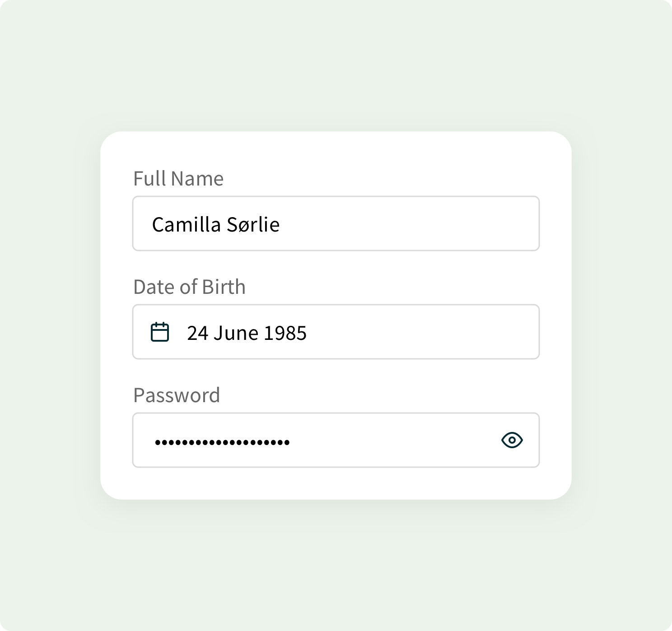Open the calendar date picker icon

click(160, 332)
